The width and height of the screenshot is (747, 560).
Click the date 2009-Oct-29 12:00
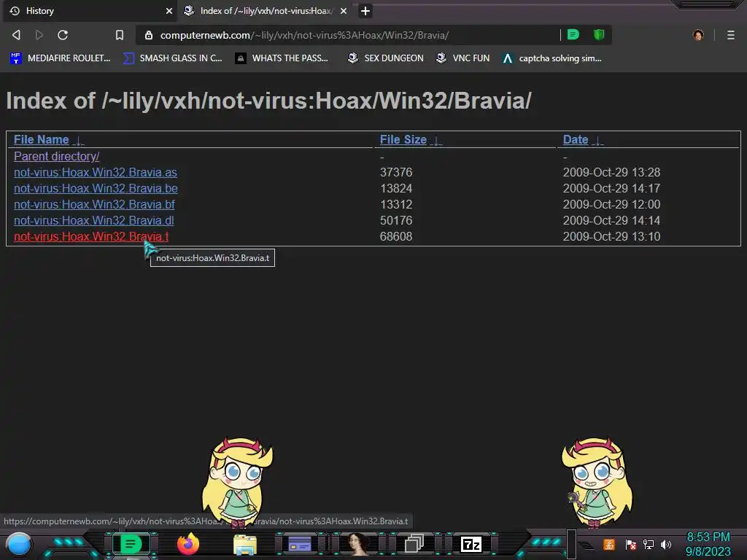tap(612, 204)
